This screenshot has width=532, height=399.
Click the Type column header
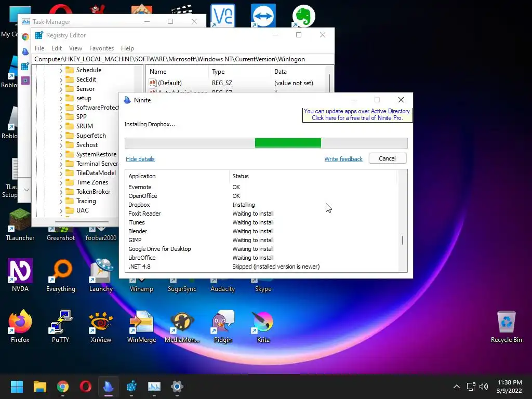point(240,72)
